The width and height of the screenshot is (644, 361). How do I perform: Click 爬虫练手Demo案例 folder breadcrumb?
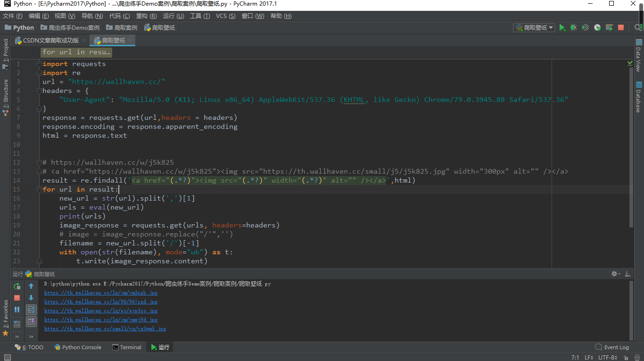(71, 28)
